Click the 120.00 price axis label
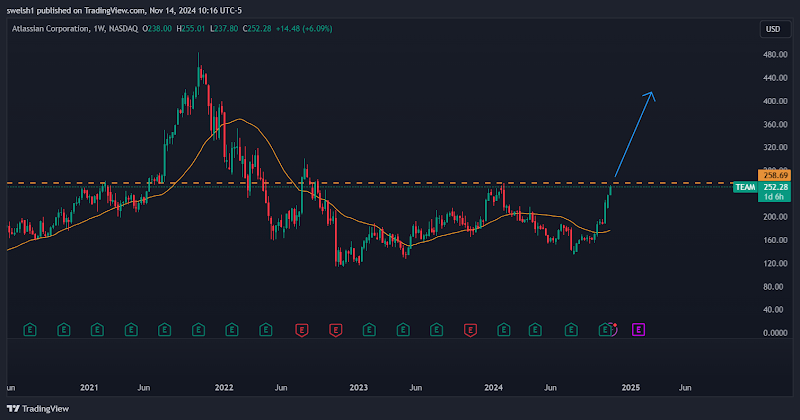This screenshot has width=800, height=420. point(775,263)
